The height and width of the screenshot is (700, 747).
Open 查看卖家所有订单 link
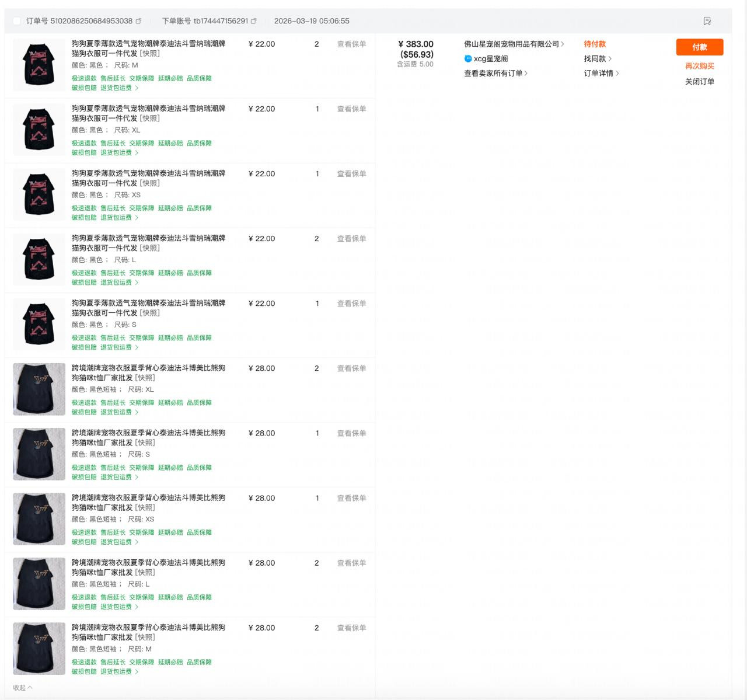(x=496, y=73)
